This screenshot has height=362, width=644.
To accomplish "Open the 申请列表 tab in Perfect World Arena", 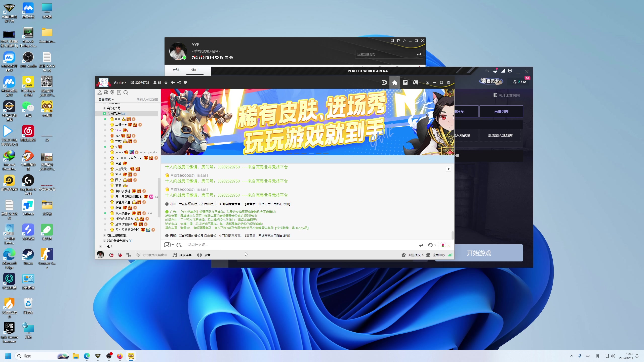I will [501, 111].
